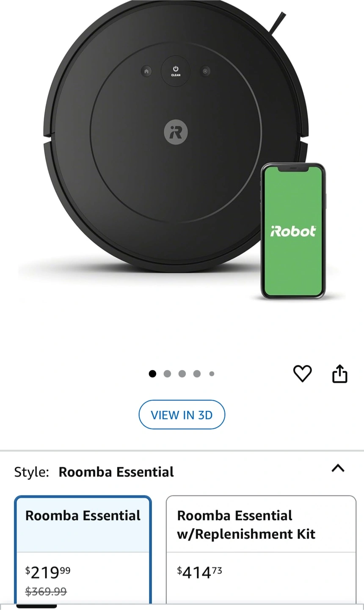Click the CLEAN power button on Roomba
This screenshot has width=364, height=610.
[176, 71]
